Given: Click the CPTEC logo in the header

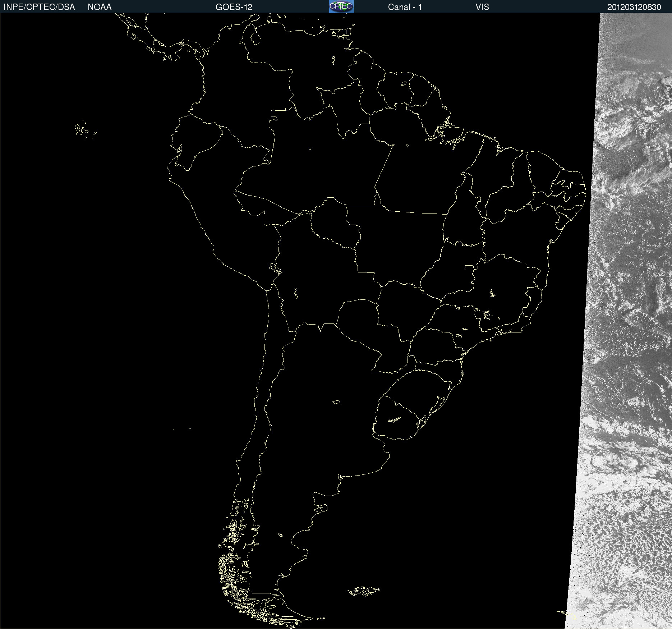Looking at the screenshot, I should 341,6.
